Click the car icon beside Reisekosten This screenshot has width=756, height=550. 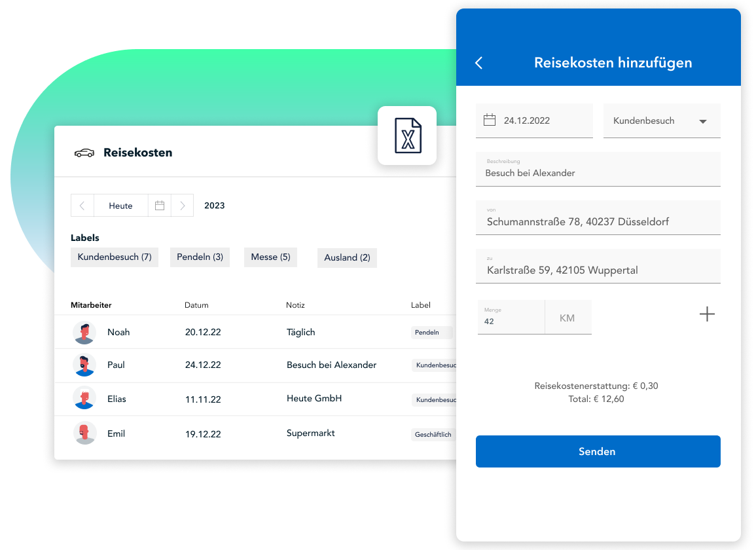pyautogui.click(x=84, y=153)
